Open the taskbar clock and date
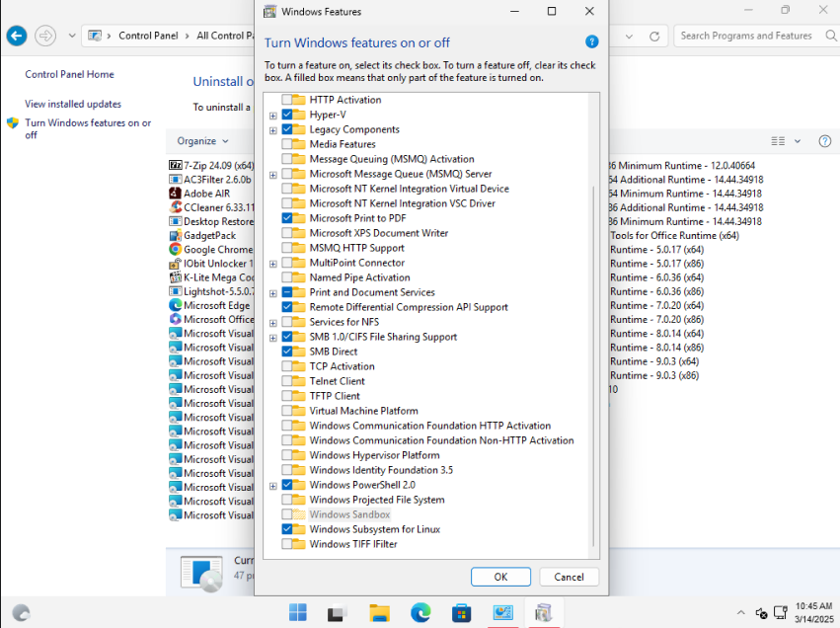The image size is (840, 628). click(813, 612)
